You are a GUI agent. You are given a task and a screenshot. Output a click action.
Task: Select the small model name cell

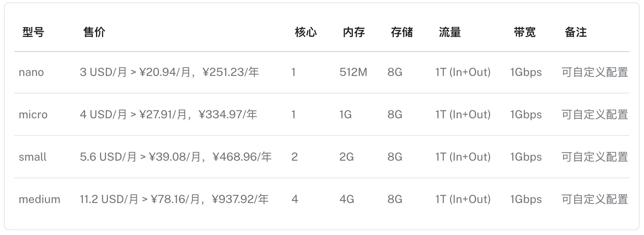point(33,157)
